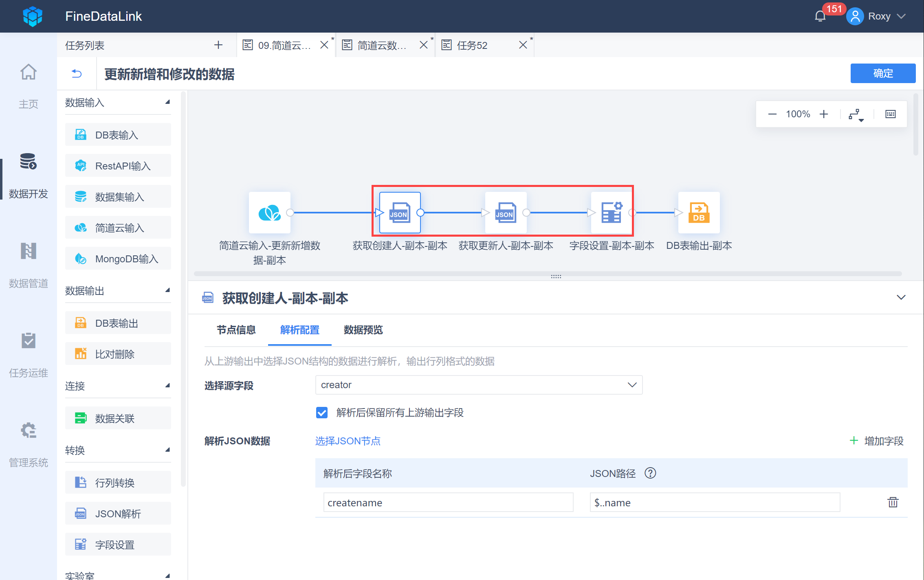The image size is (924, 580).
Task: Click the 字段设置-副本-副本 node icon
Action: coord(611,212)
